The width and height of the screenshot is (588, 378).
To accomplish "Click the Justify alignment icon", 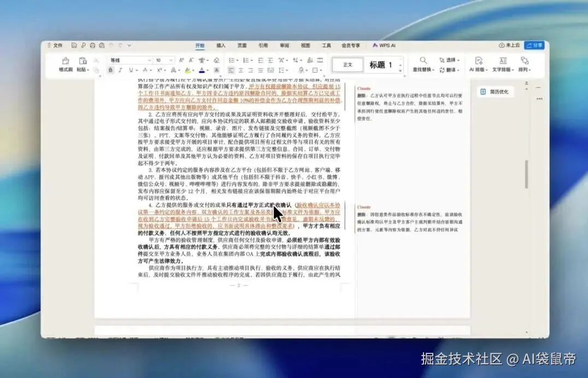I will (x=261, y=70).
